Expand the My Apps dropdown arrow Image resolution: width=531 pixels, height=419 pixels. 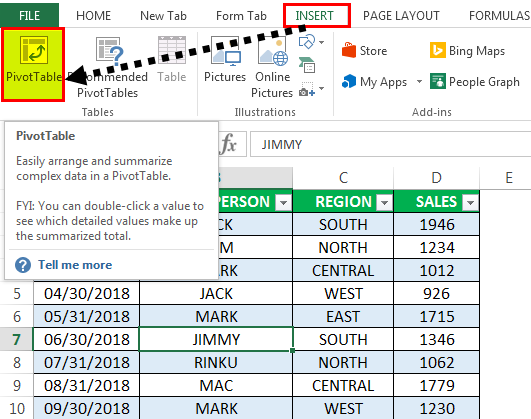419,81
